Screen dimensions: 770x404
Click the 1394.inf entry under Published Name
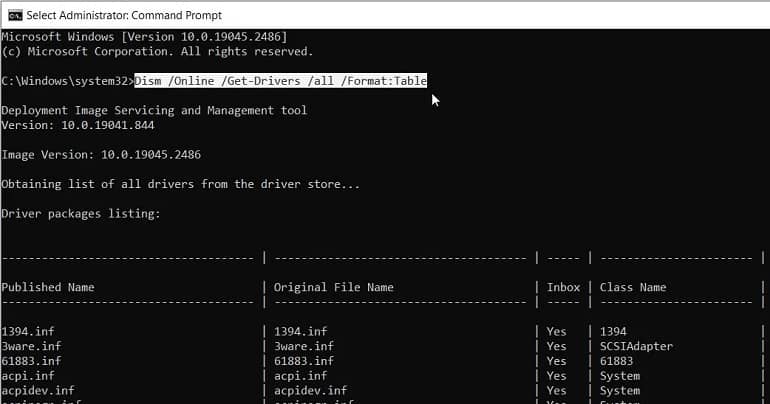(x=28, y=331)
